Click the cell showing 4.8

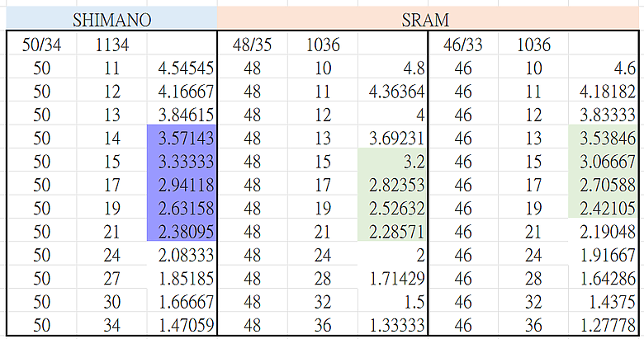[393, 68]
